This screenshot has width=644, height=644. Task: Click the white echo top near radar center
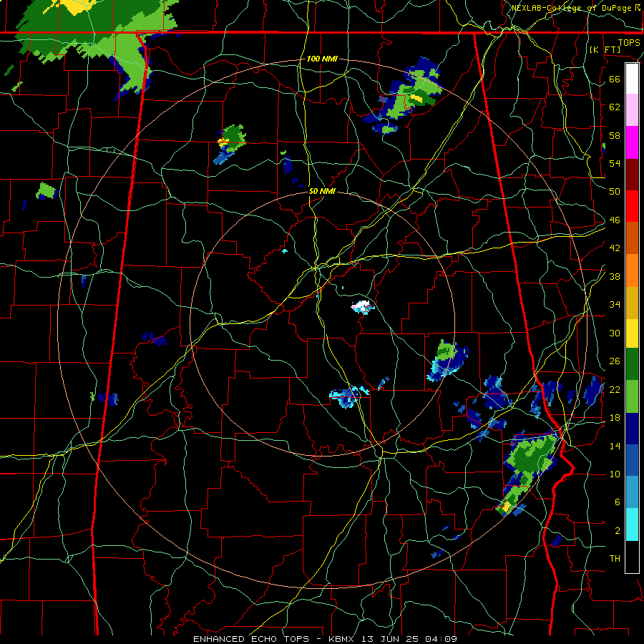(363, 306)
